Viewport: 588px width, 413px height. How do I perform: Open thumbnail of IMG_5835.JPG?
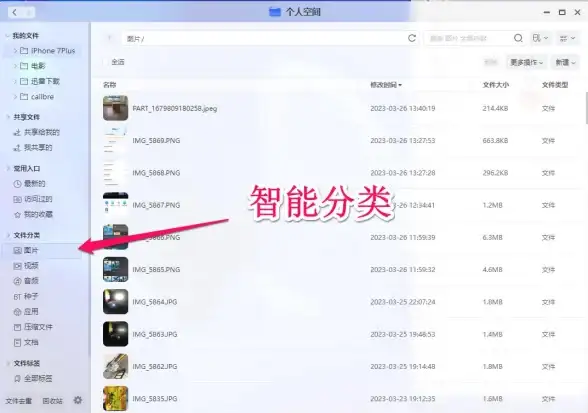click(116, 398)
